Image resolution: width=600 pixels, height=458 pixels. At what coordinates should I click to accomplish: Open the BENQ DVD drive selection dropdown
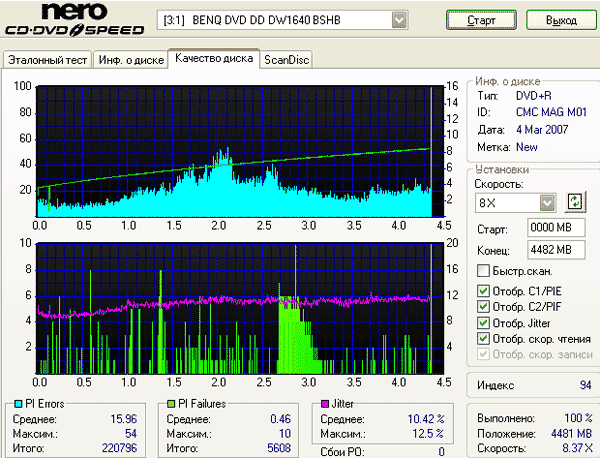(x=399, y=20)
